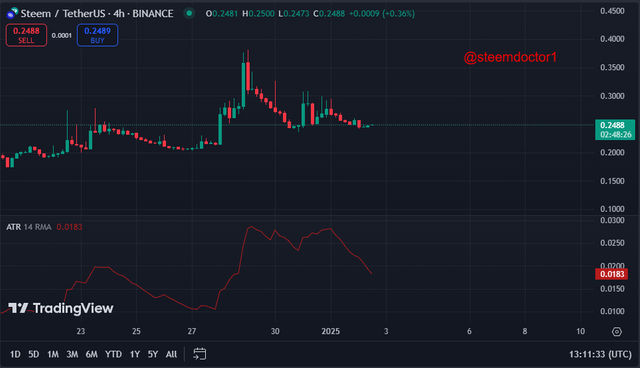
Task: Click the 0.0250 ATR axis label
Action: (x=612, y=243)
